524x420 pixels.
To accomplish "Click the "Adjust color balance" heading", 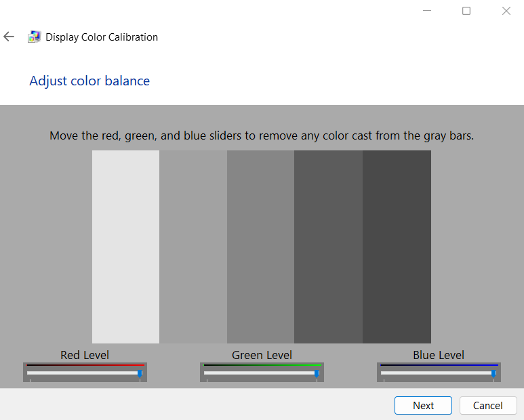I will pos(89,81).
